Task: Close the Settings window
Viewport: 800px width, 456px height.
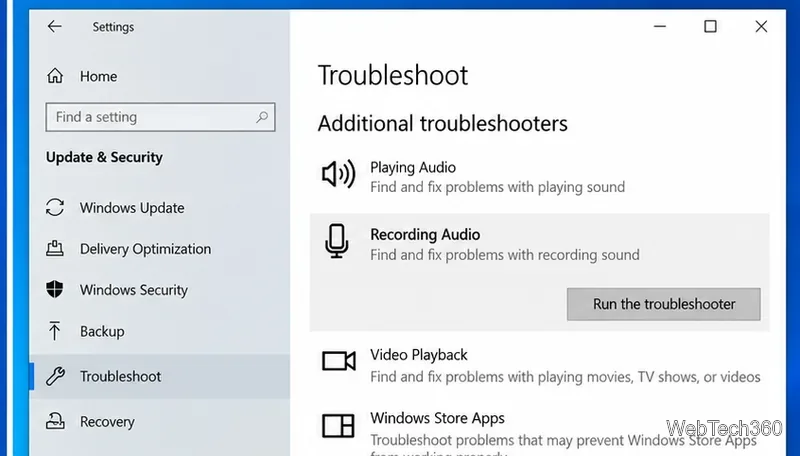Action: [761, 27]
